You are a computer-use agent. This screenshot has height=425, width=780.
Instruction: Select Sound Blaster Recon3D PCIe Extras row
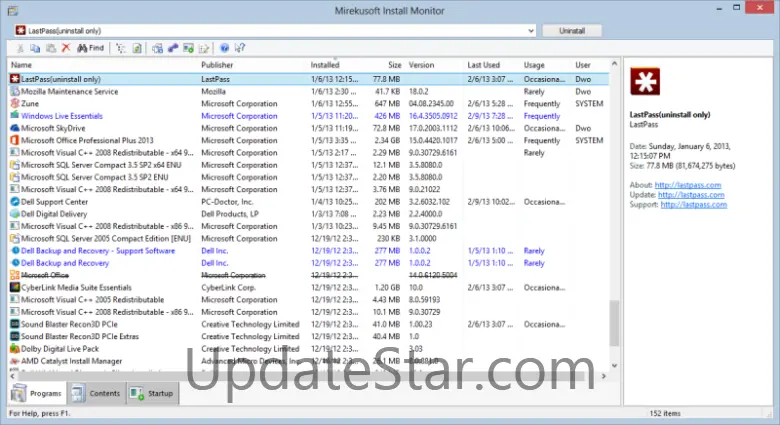(308, 336)
